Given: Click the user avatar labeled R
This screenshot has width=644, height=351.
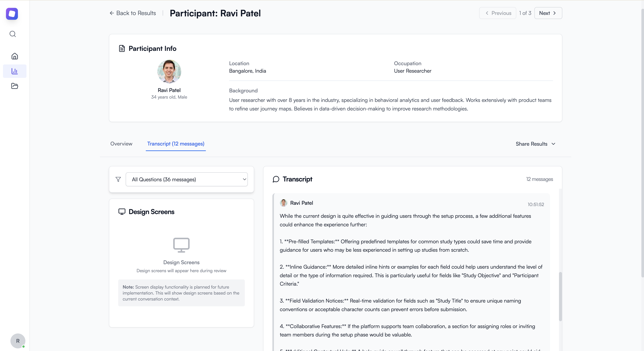Looking at the screenshot, I should pyautogui.click(x=18, y=341).
